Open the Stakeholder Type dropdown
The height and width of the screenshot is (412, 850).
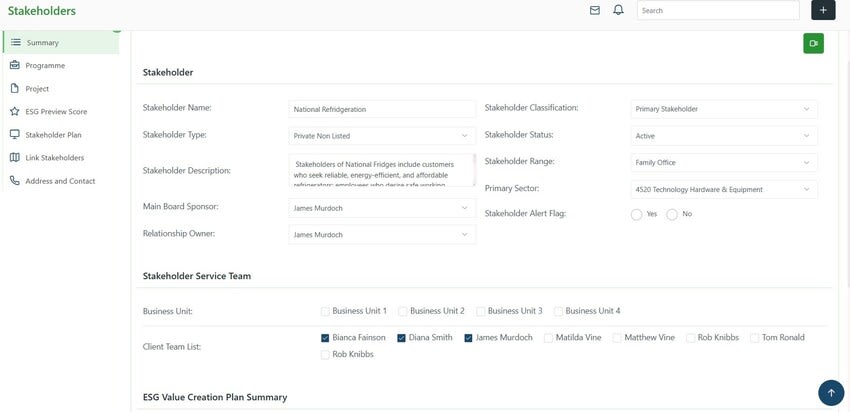pyautogui.click(x=382, y=136)
